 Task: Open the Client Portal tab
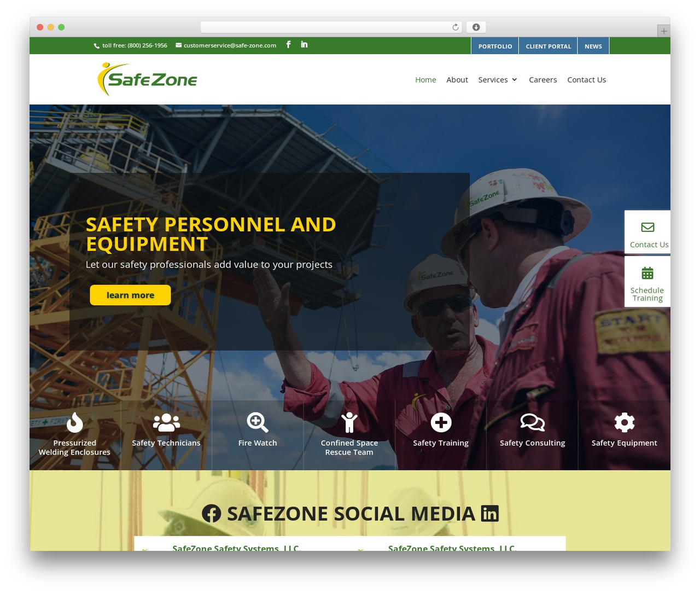coord(549,46)
